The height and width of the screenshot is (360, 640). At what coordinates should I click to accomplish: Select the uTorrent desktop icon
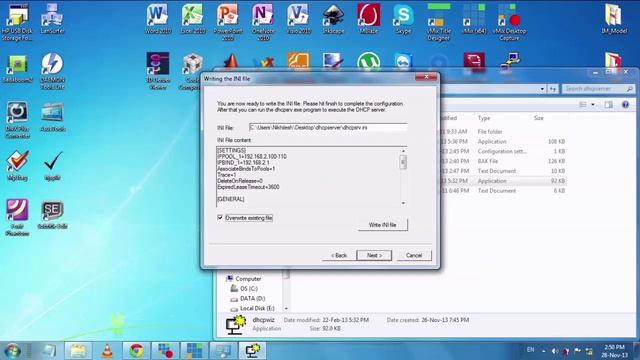pyautogui.click(x=369, y=62)
